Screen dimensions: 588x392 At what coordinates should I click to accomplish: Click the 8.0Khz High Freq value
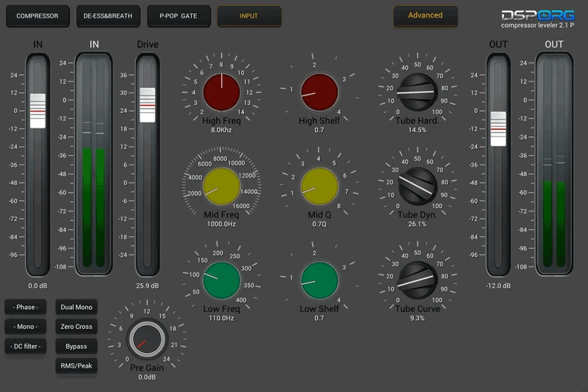tap(221, 130)
